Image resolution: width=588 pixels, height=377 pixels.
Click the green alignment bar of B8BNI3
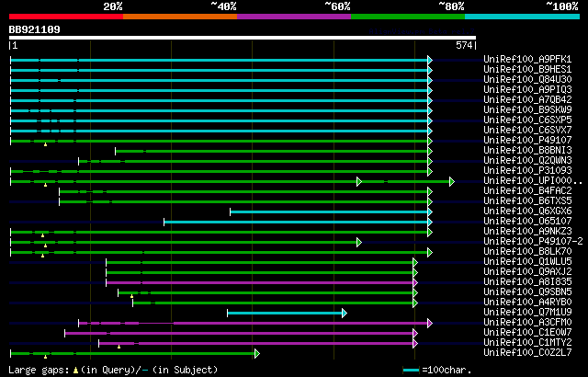pos(272,151)
